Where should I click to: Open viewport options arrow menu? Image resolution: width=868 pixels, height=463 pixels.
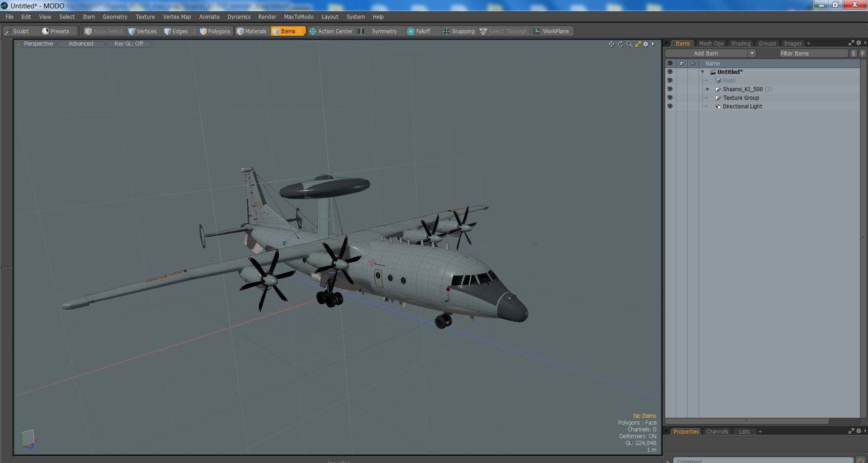point(653,44)
